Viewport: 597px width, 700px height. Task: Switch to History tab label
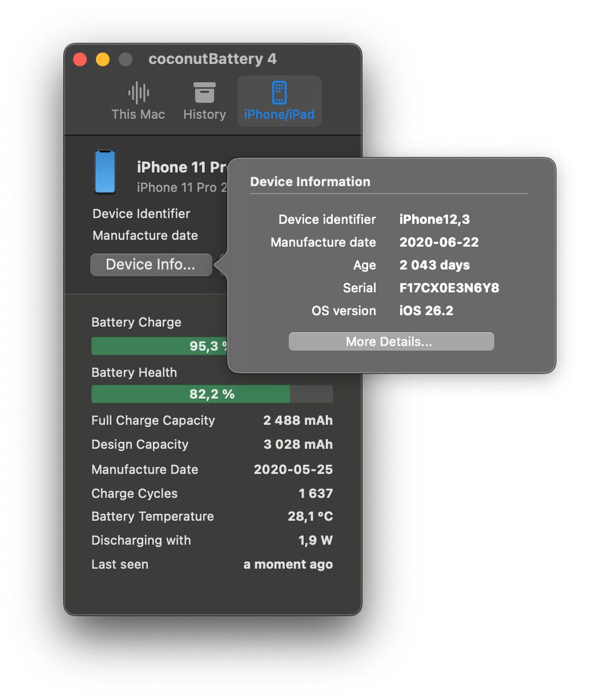coord(205,114)
